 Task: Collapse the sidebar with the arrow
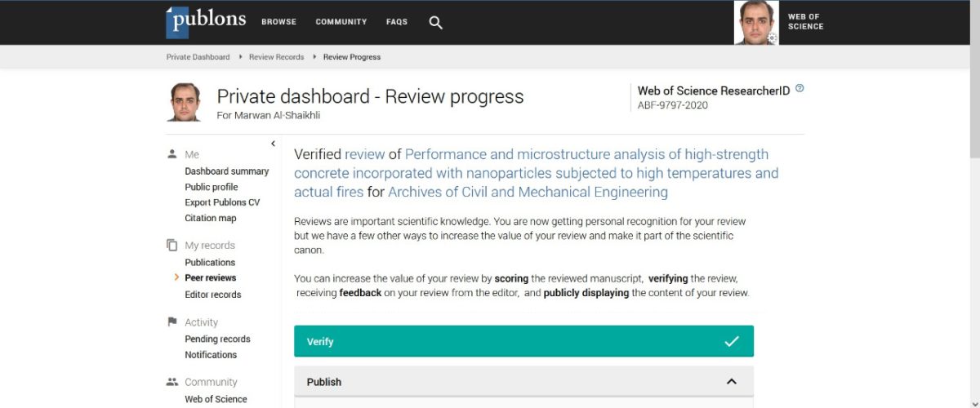pos(273,144)
